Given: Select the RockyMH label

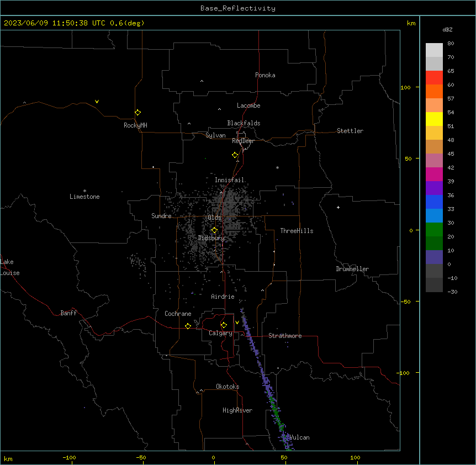Looking at the screenshot, I should (135, 125).
